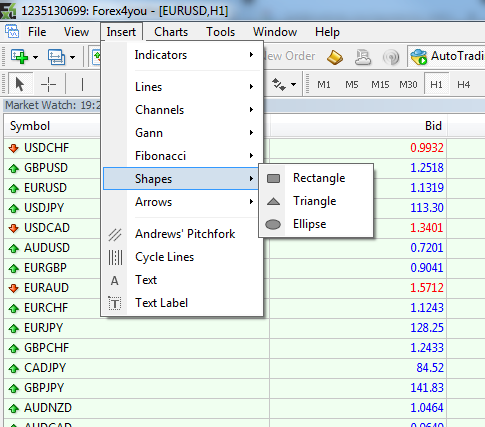This screenshot has height=427, width=485.
Task: Switch chart to M1 timeframe
Action: click(x=324, y=85)
